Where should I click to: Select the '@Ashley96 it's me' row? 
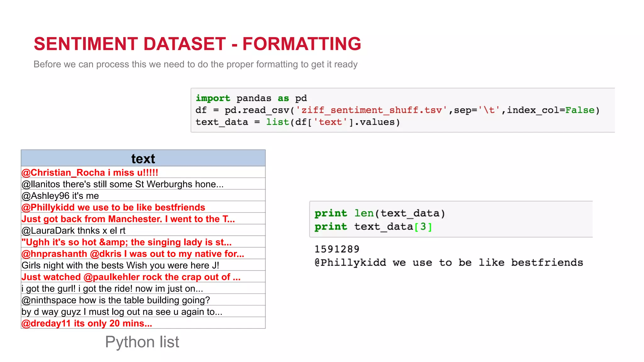coord(143,195)
